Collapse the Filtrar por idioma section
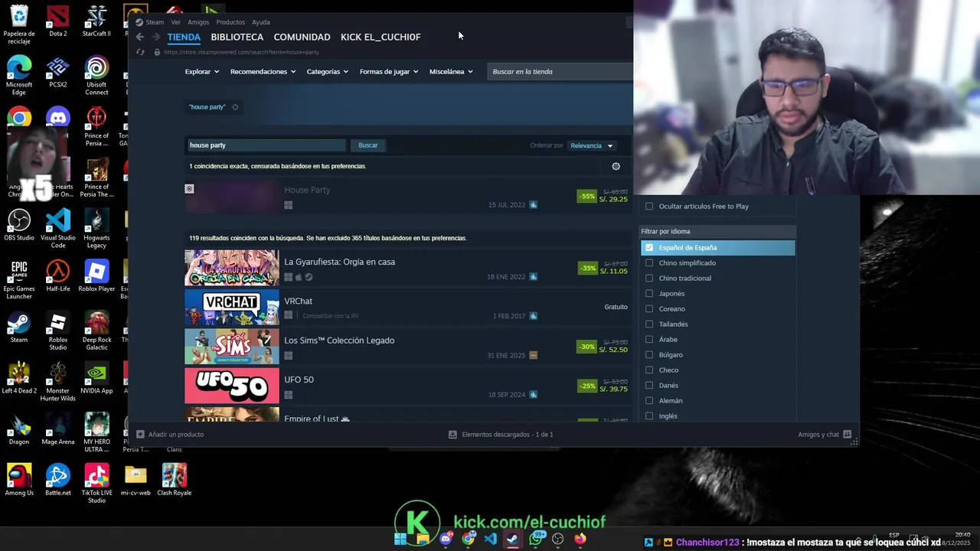The image size is (980, 551). (x=718, y=231)
